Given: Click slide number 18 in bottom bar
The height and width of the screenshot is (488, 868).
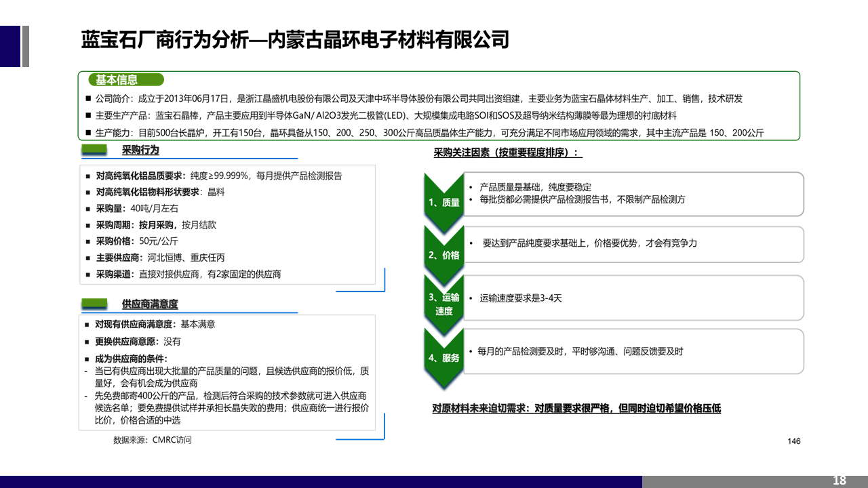Looking at the screenshot, I should coord(840,481).
